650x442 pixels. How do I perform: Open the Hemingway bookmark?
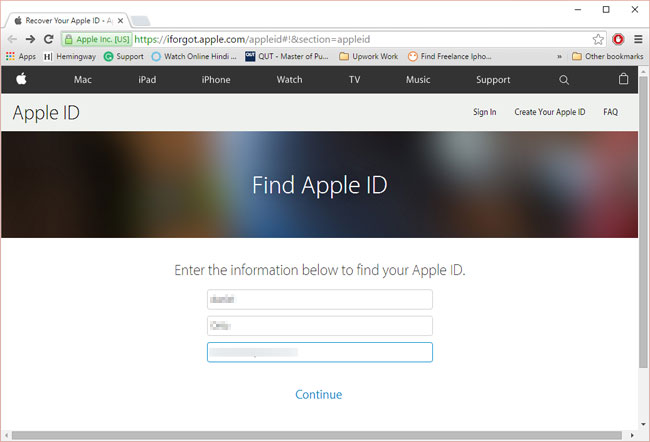tap(70, 56)
